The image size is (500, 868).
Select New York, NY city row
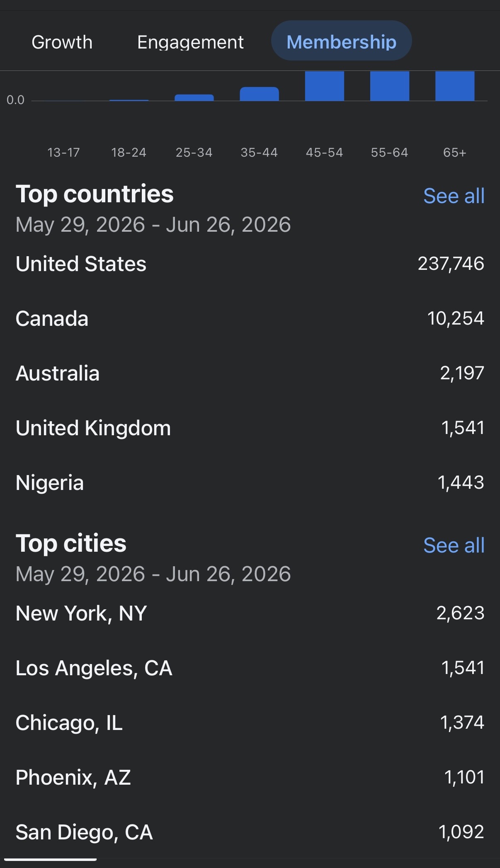click(250, 613)
